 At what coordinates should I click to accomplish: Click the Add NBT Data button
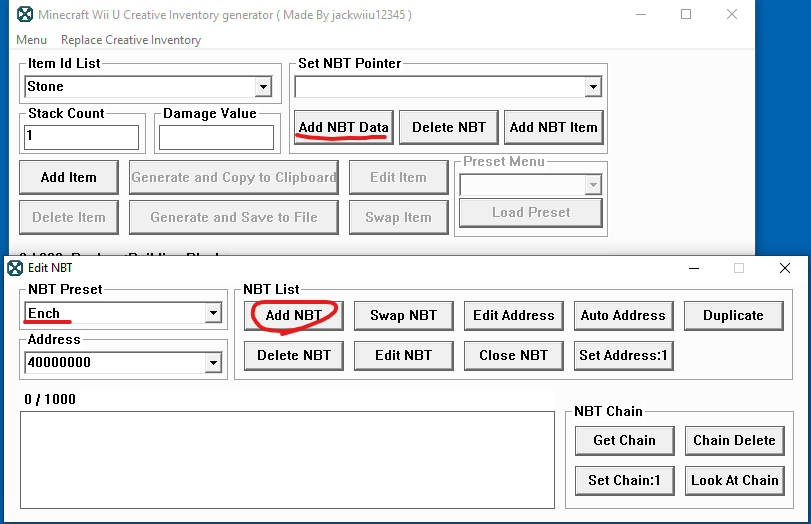point(343,127)
